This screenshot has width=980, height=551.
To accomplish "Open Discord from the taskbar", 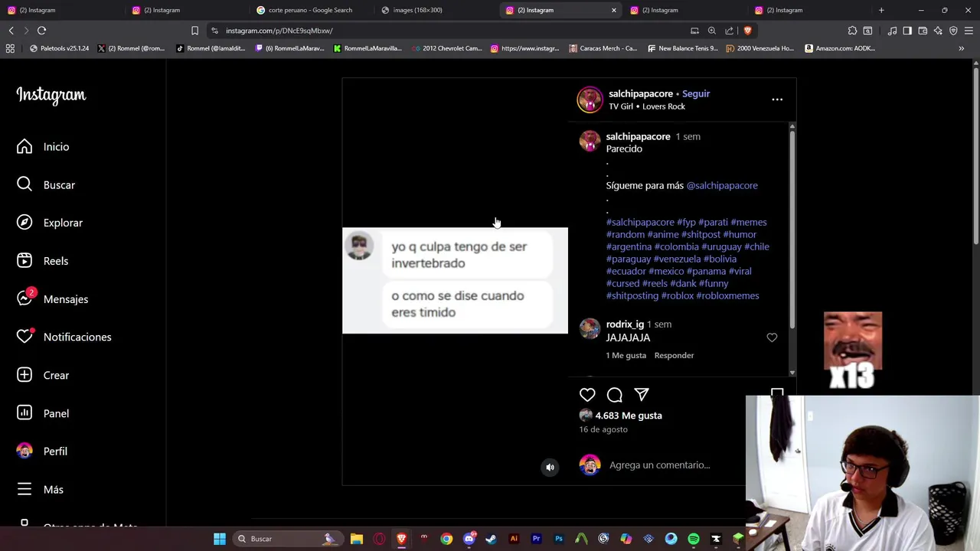I will 469,539.
